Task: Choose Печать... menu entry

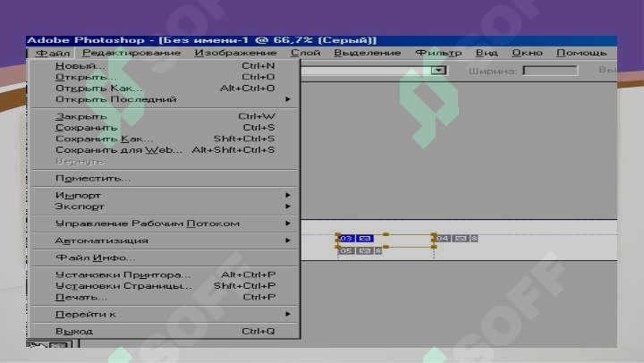Action: pos(165,297)
